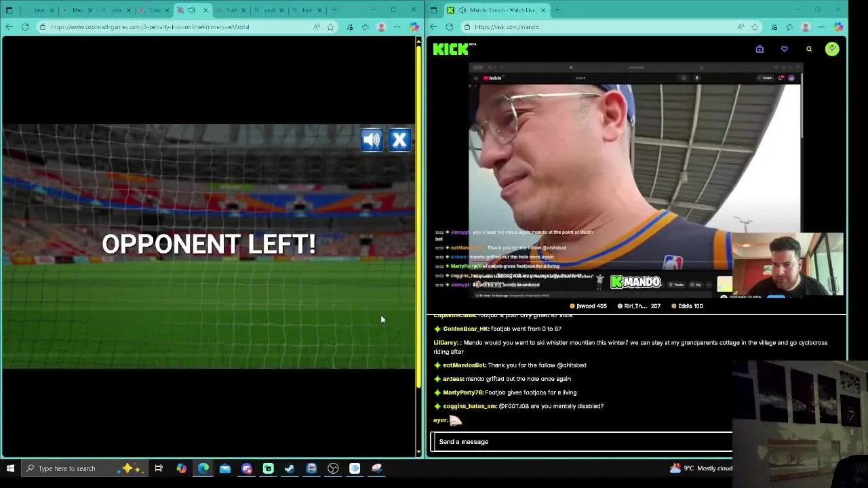Switch to the 'snow' search tab
Screen dimensions: 868x488
pyautogui.click(x=115, y=10)
